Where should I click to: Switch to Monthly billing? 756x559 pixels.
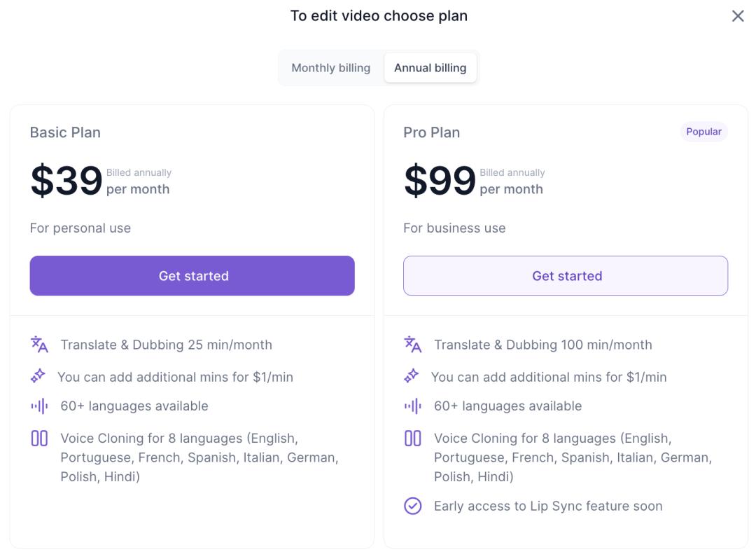pyautogui.click(x=330, y=68)
